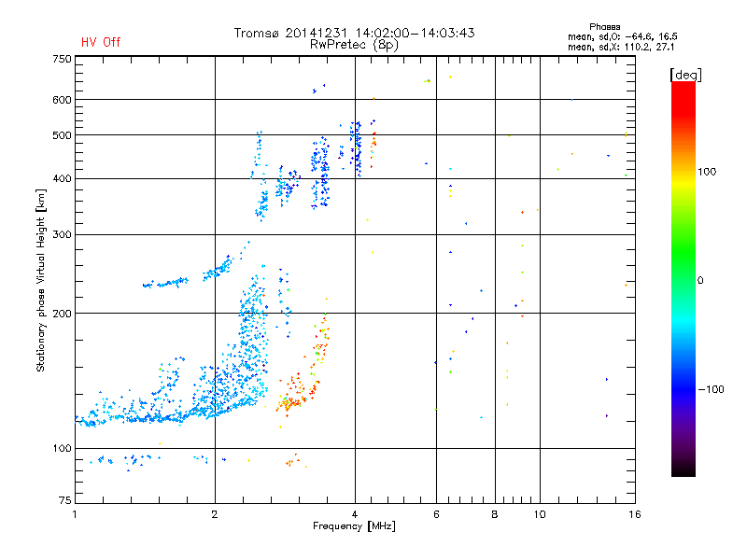
Task: Click the "mean, sd,O: -64.6, 16.5" line
Action: pos(622,36)
